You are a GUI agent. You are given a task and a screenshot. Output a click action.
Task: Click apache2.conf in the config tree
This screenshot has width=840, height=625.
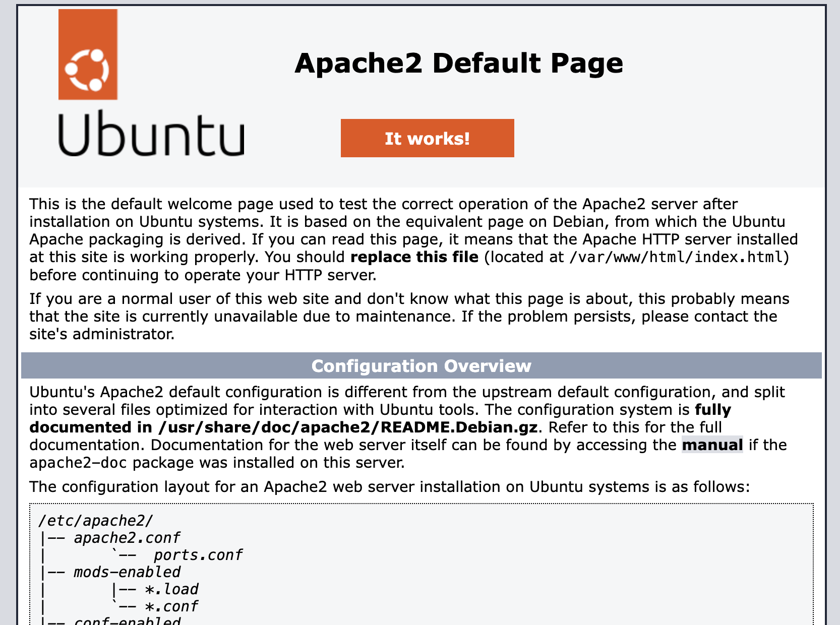click(x=127, y=538)
